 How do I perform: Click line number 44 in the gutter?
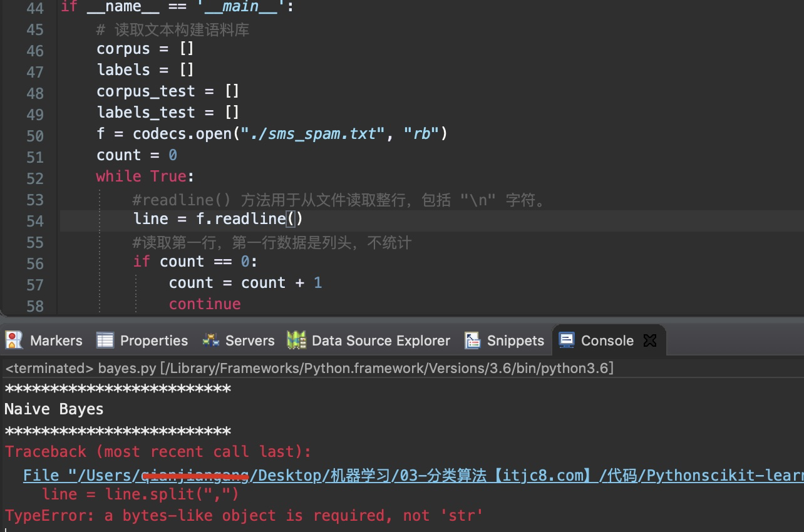[35, 9]
